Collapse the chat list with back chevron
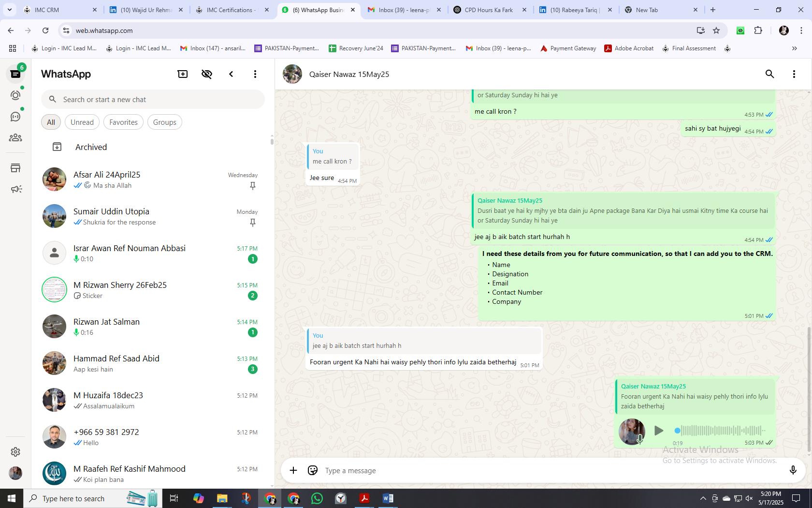 231,74
